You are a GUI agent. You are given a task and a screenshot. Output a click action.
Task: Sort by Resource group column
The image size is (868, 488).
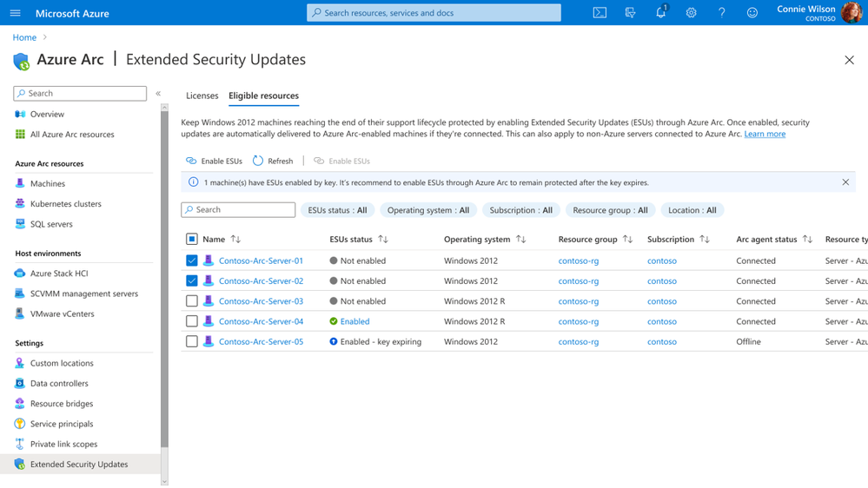(x=627, y=239)
